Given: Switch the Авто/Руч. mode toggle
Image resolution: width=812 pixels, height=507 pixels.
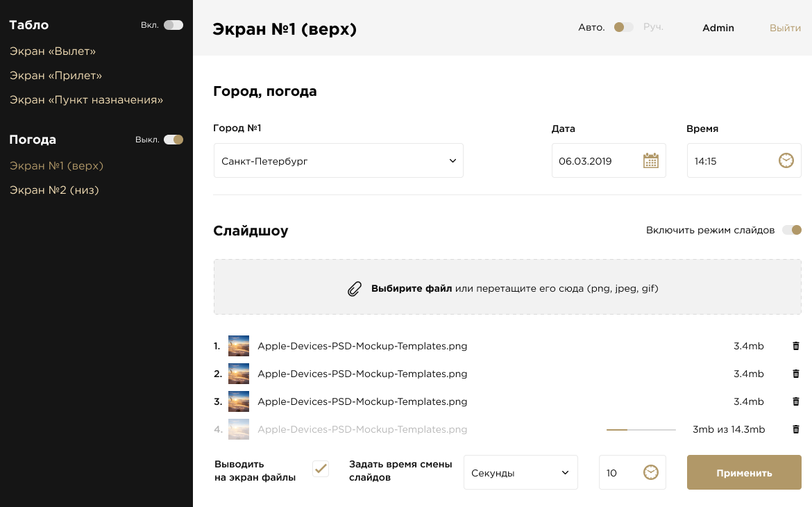Looking at the screenshot, I should pos(623,28).
